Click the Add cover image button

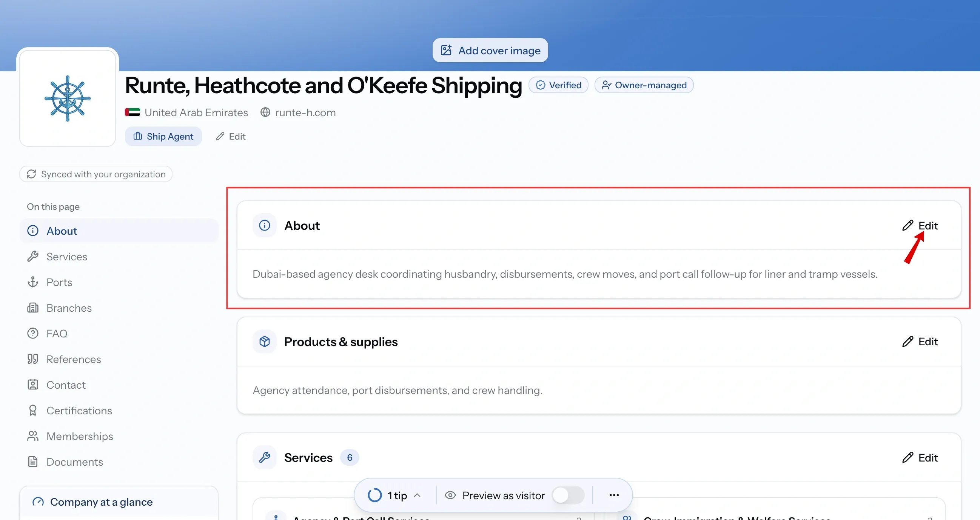pyautogui.click(x=490, y=50)
